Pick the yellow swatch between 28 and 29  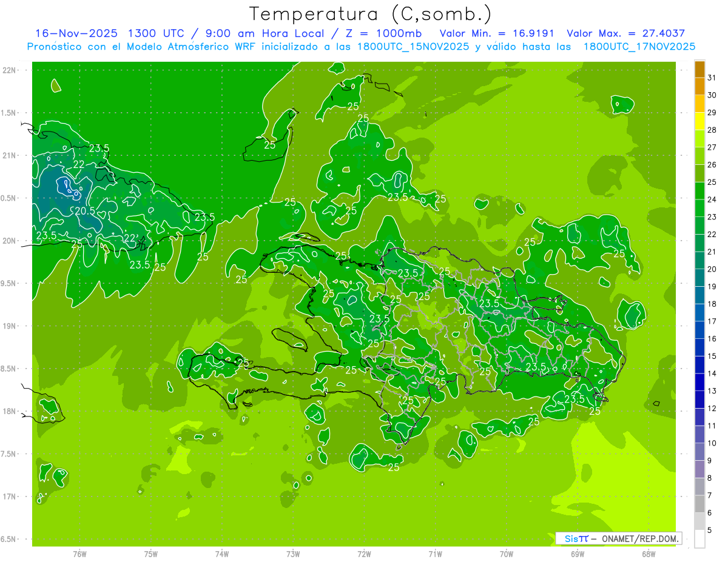click(699, 121)
